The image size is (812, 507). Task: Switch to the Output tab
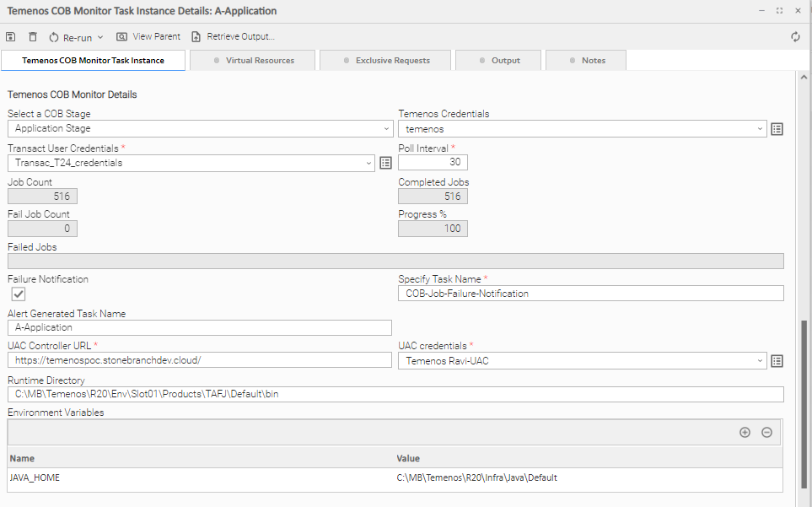click(498, 60)
